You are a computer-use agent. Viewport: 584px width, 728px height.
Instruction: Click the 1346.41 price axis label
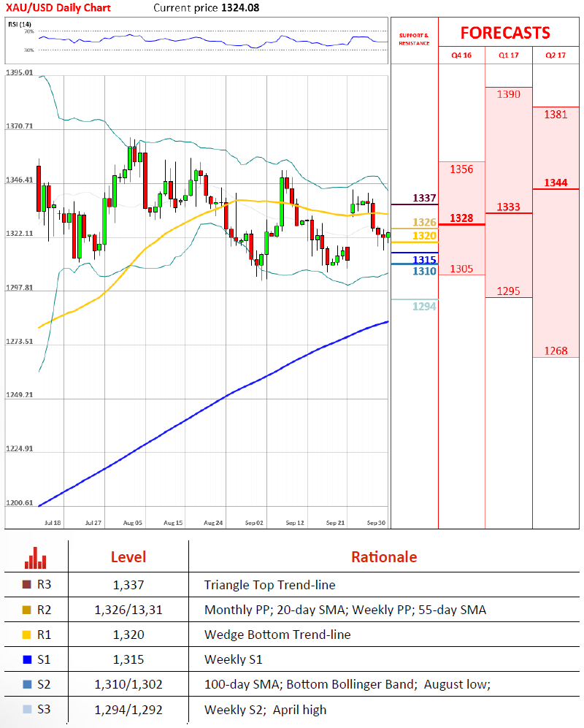point(20,180)
